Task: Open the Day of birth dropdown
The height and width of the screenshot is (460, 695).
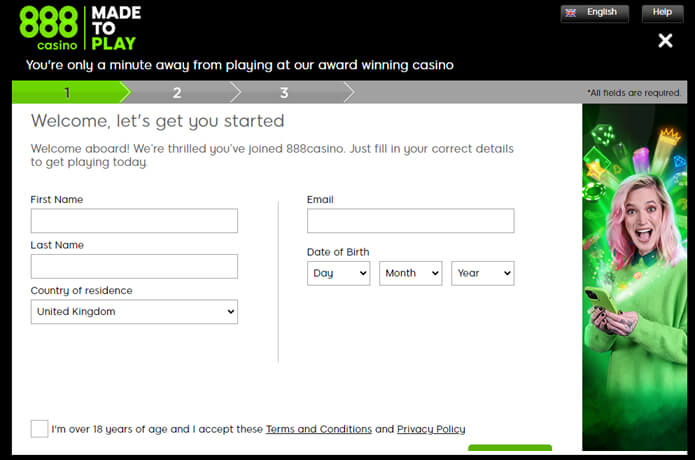Action: (x=339, y=273)
